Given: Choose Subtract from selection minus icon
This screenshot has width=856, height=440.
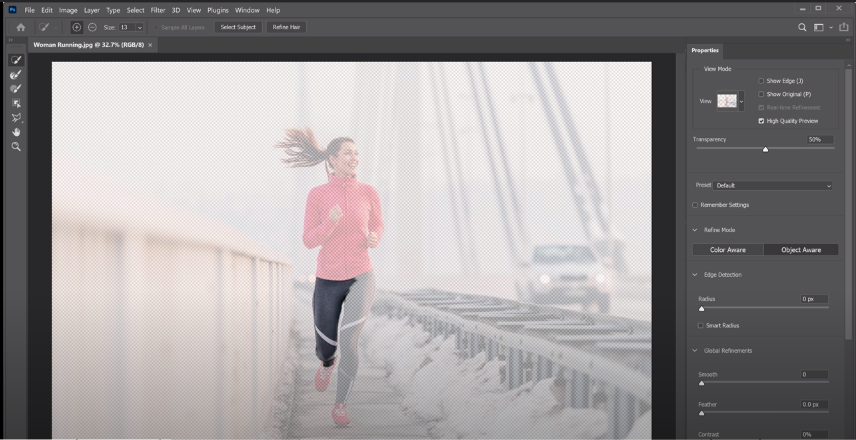Looking at the screenshot, I should click(x=92, y=27).
